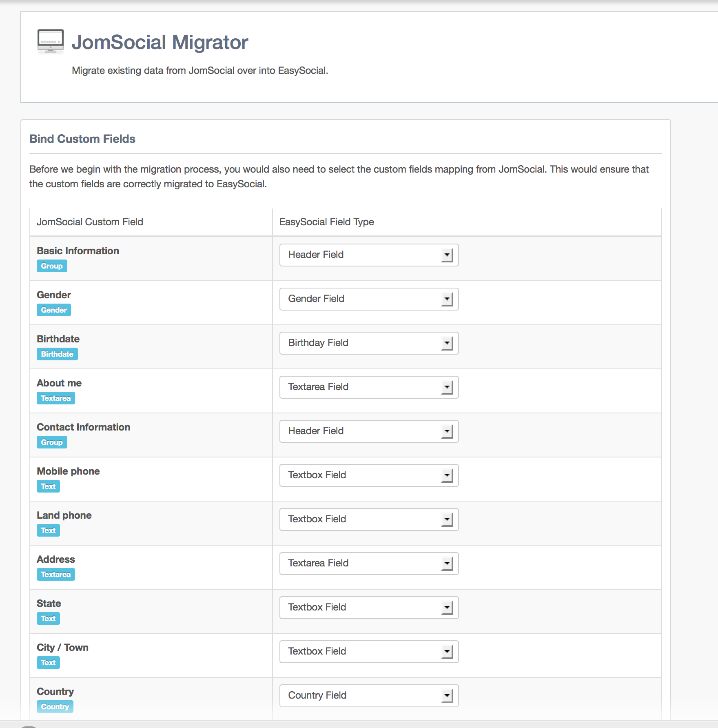Click the Bind Custom Fields heading
The height and width of the screenshot is (728, 718).
click(x=82, y=139)
